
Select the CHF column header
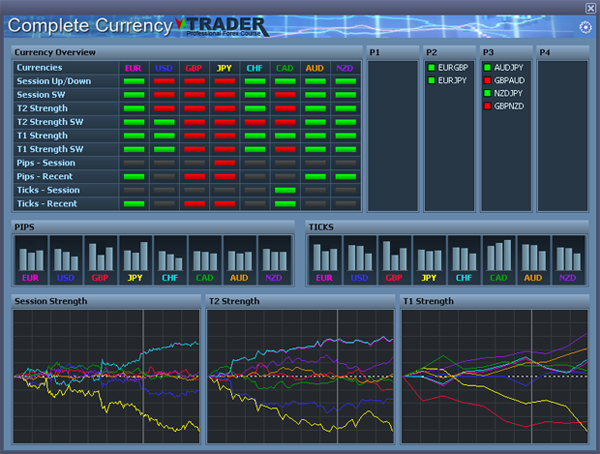254,68
